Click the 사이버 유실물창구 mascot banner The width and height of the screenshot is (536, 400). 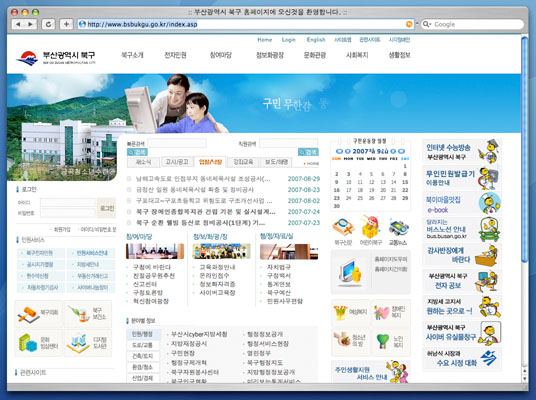(462, 333)
